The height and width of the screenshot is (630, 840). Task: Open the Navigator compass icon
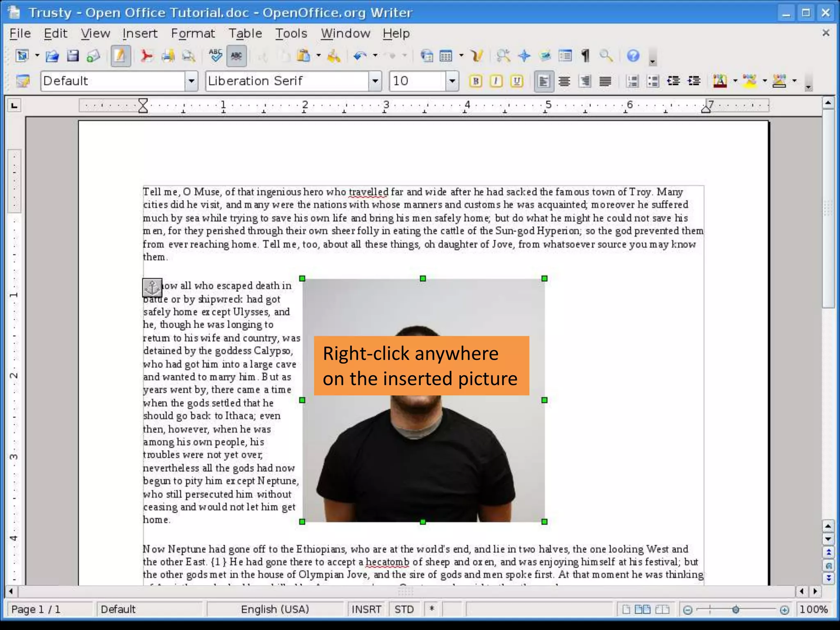[524, 56]
